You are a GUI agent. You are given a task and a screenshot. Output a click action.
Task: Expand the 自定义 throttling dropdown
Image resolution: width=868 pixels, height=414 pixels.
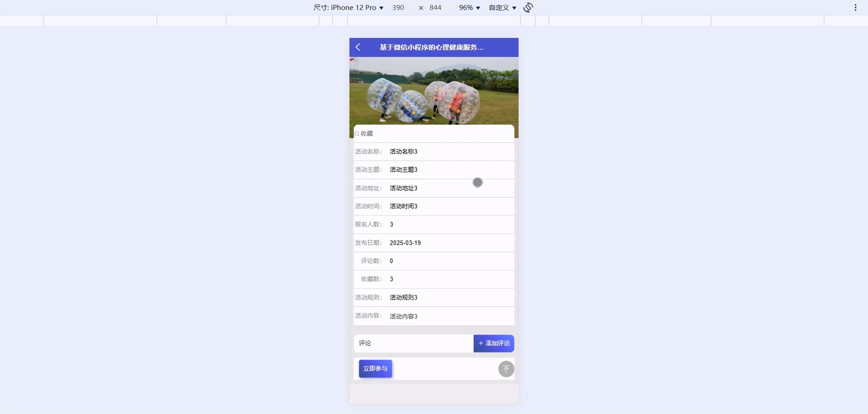(x=502, y=7)
